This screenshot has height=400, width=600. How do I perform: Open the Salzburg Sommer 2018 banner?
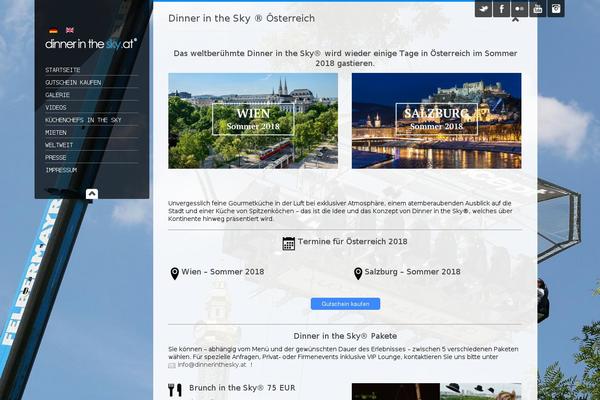pyautogui.click(x=436, y=121)
